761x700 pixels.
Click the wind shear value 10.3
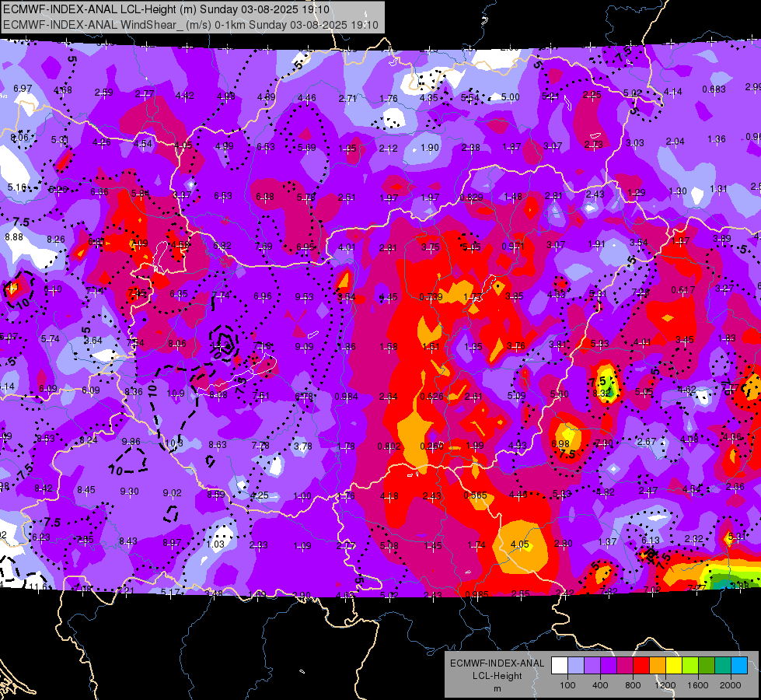pyautogui.click(x=174, y=443)
